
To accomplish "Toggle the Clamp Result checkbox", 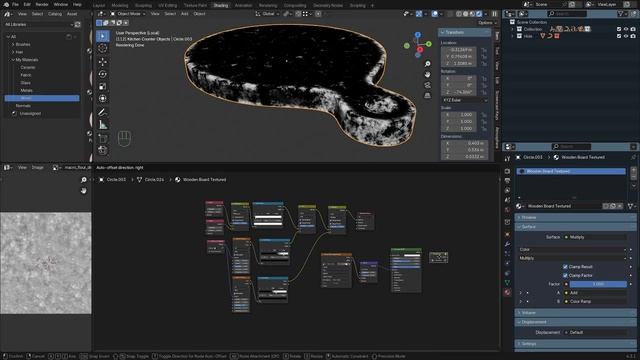I will point(565,267).
